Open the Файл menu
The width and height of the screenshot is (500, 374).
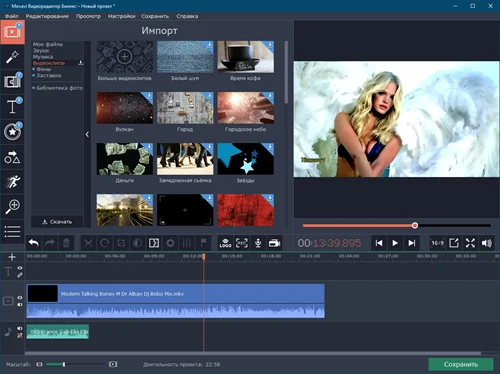click(x=12, y=16)
